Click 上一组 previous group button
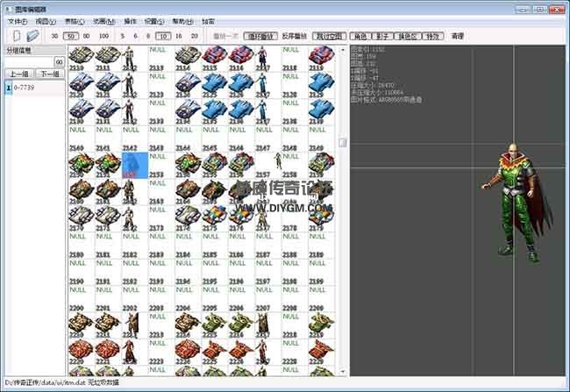The width and height of the screenshot is (570, 392). point(19,74)
